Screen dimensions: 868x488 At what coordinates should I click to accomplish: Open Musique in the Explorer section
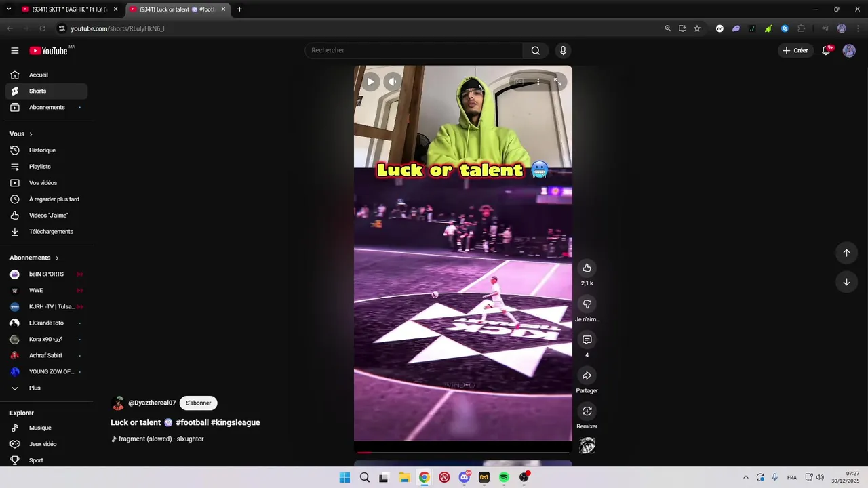click(x=46, y=428)
